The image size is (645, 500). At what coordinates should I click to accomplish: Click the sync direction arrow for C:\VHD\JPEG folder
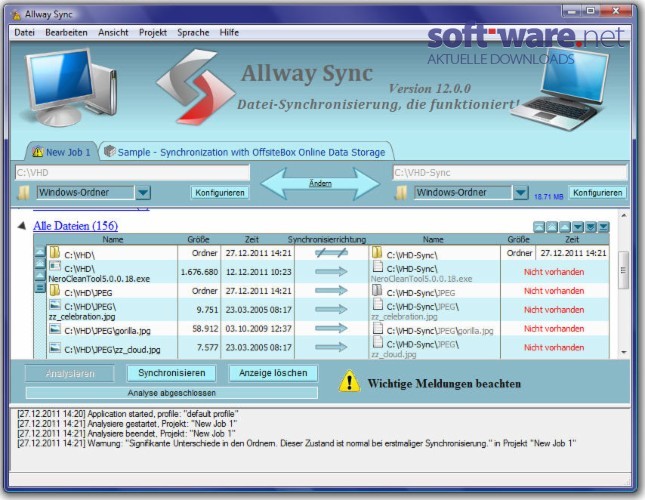pos(331,291)
